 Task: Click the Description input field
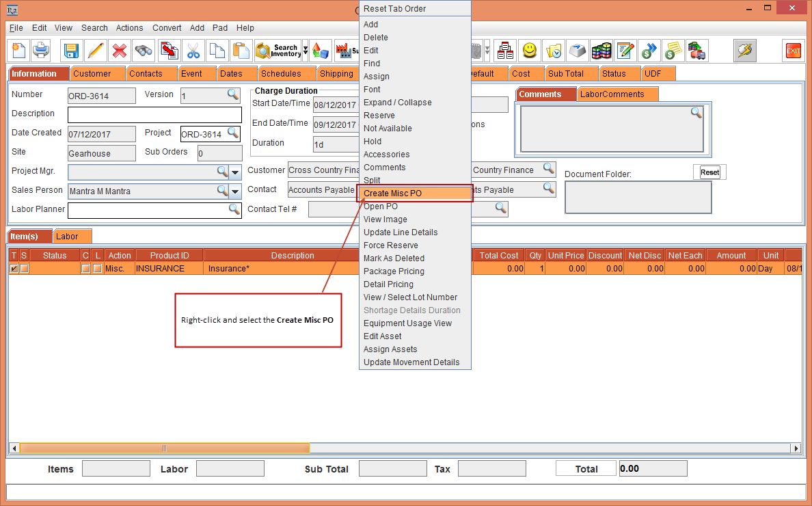coord(155,114)
